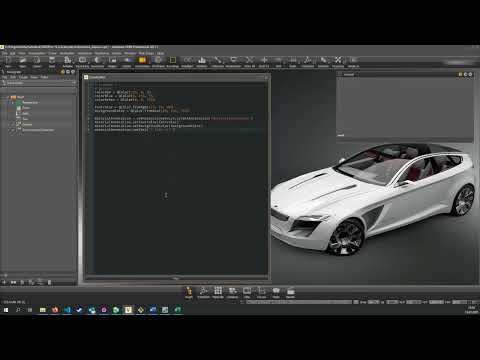
Task: Toggle the Grid toolbar icon
Action: 278,60
